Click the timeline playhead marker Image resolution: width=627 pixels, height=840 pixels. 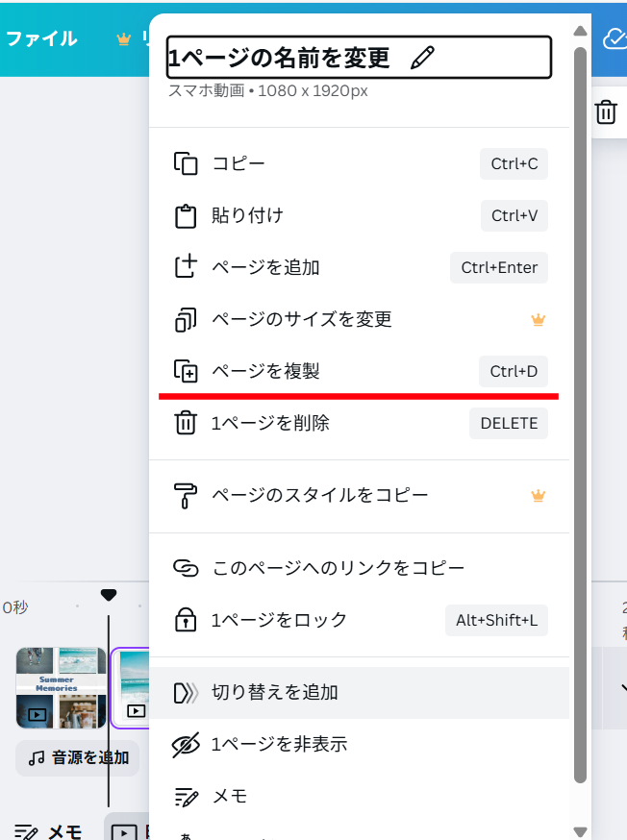[109, 595]
